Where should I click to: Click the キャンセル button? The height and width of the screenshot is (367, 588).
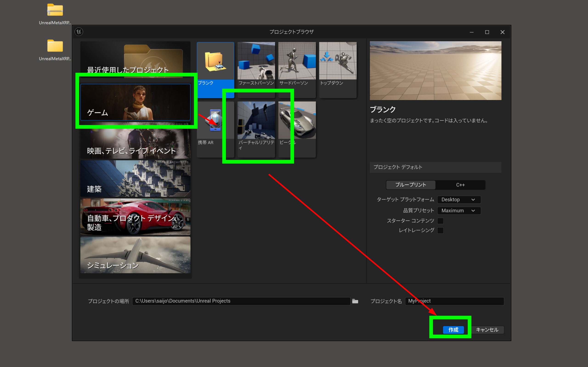(x=487, y=330)
